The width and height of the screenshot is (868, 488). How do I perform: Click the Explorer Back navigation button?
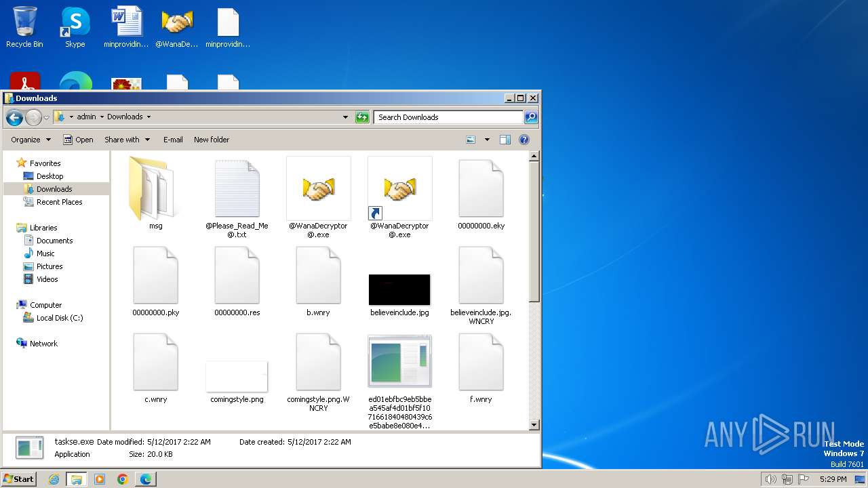pyautogui.click(x=14, y=117)
